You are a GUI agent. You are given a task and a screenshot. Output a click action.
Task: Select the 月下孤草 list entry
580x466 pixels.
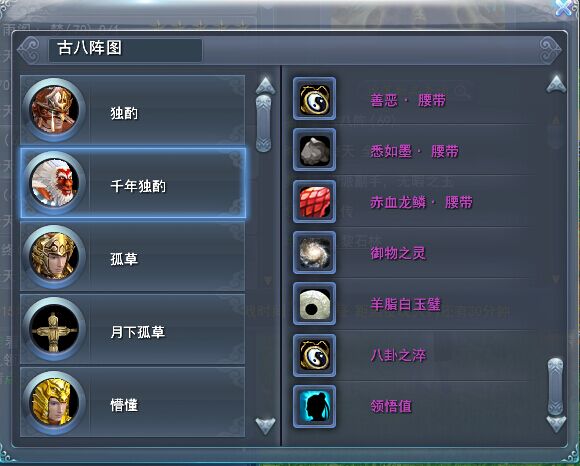point(133,329)
